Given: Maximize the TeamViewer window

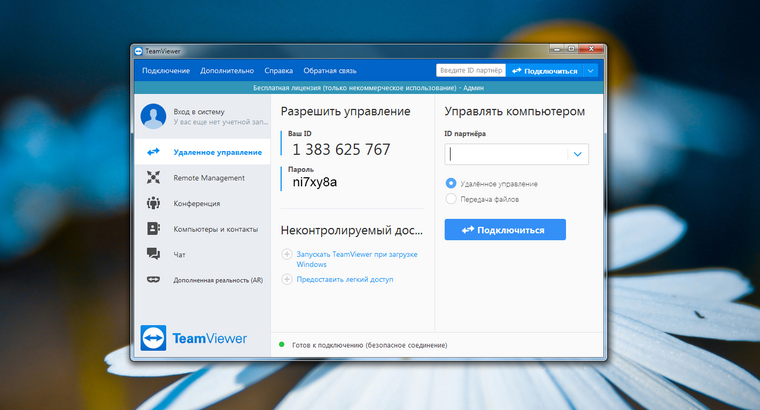Looking at the screenshot, I should pos(571,49).
